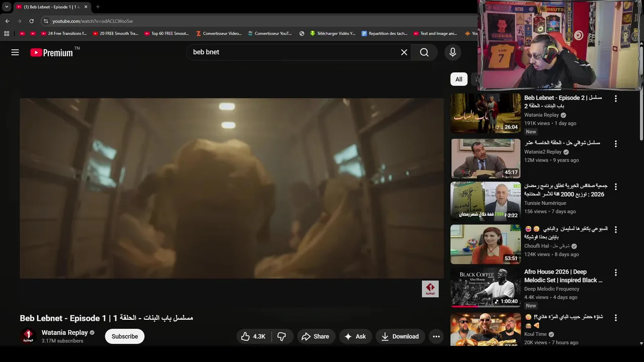Start voice search with the microphone
Viewport: 644px width, 362px height.
coord(452,52)
